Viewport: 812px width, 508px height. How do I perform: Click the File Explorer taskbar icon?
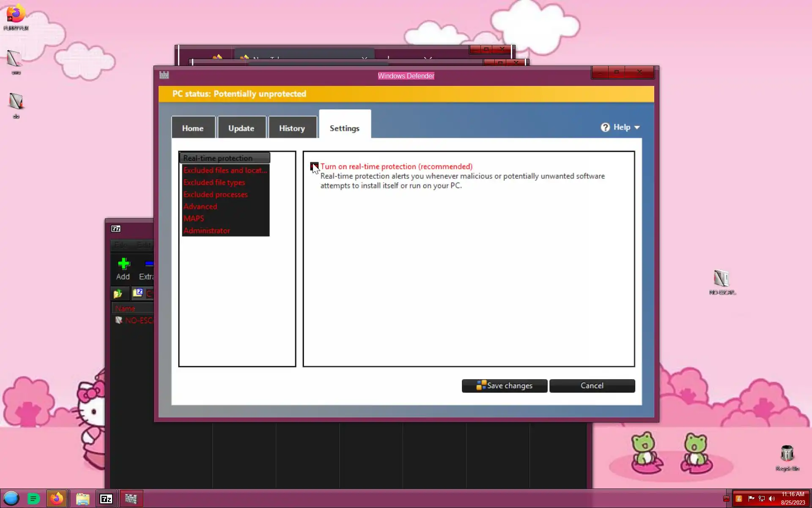tap(82, 499)
